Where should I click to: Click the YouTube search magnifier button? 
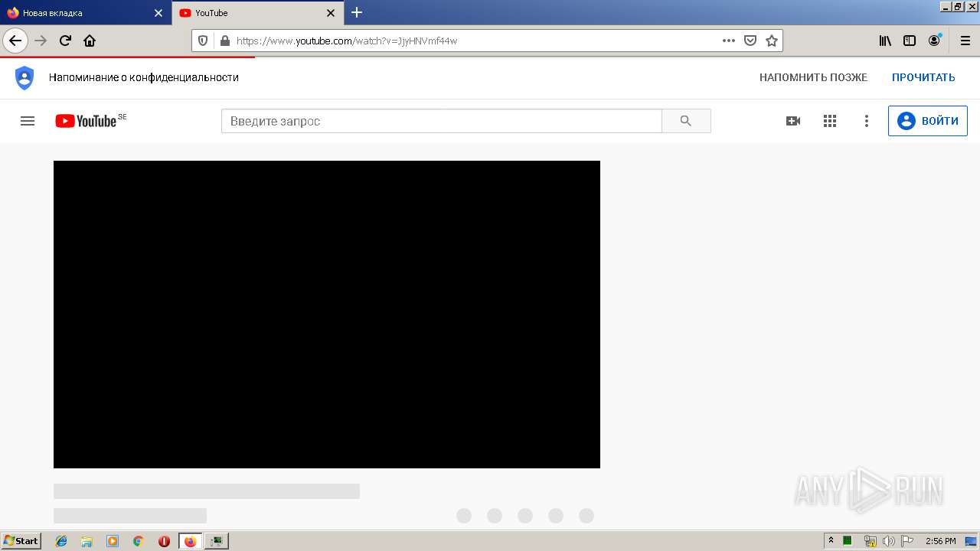(686, 121)
